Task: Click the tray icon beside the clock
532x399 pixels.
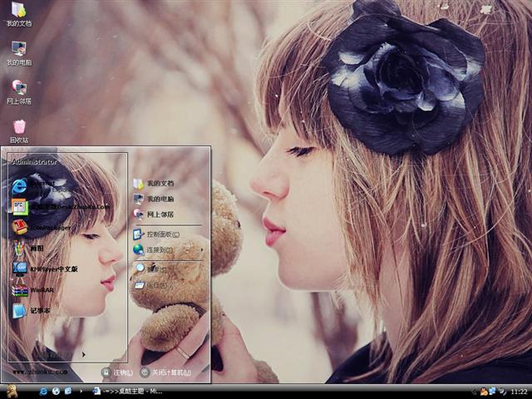Action: coord(502,392)
